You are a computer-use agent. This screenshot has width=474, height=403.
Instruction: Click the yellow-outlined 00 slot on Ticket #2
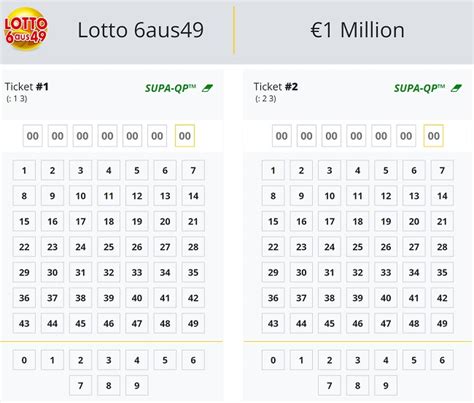click(433, 136)
